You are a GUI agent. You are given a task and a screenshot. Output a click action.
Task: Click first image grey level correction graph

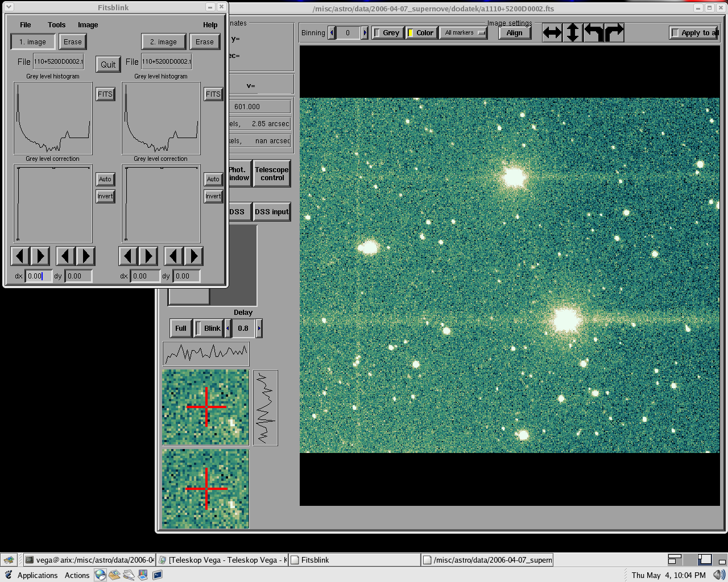[x=53, y=203]
